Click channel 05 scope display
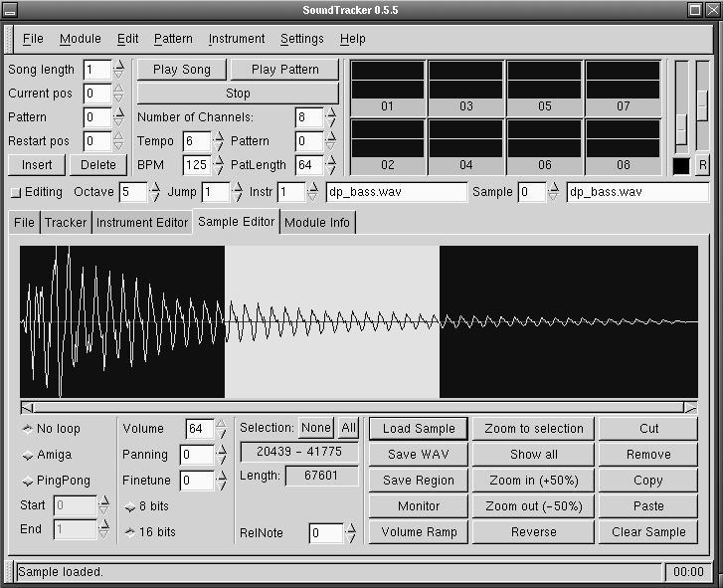 point(544,81)
